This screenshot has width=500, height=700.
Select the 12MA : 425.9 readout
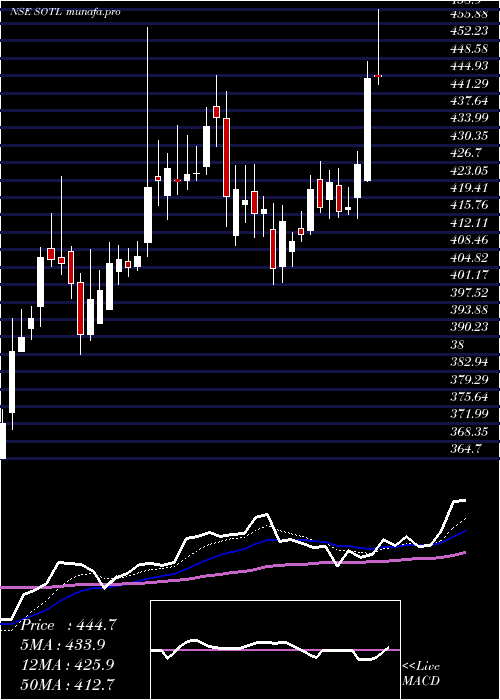coord(68,664)
